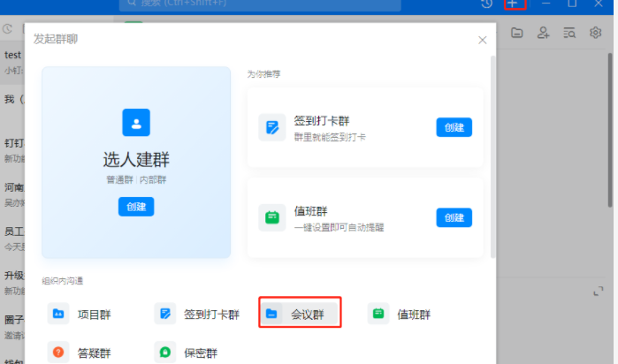Select 签到打卡群 under 组织内沟通

197,314
